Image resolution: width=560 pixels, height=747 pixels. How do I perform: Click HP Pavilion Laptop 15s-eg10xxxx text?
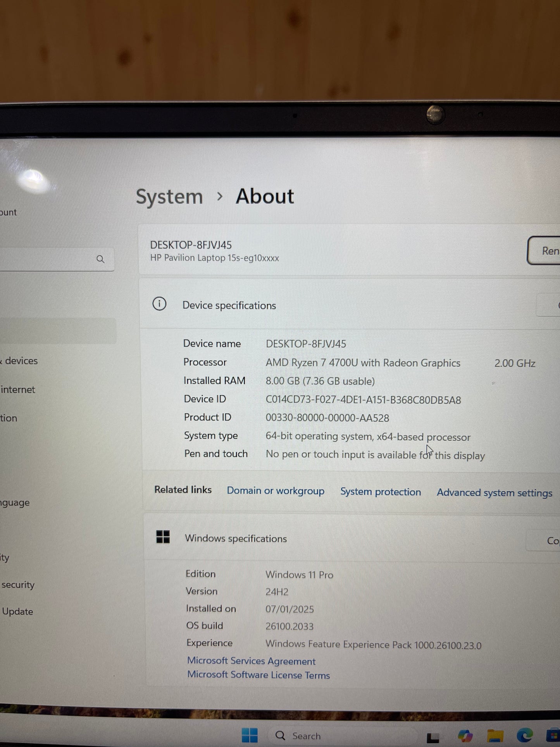[x=214, y=258]
